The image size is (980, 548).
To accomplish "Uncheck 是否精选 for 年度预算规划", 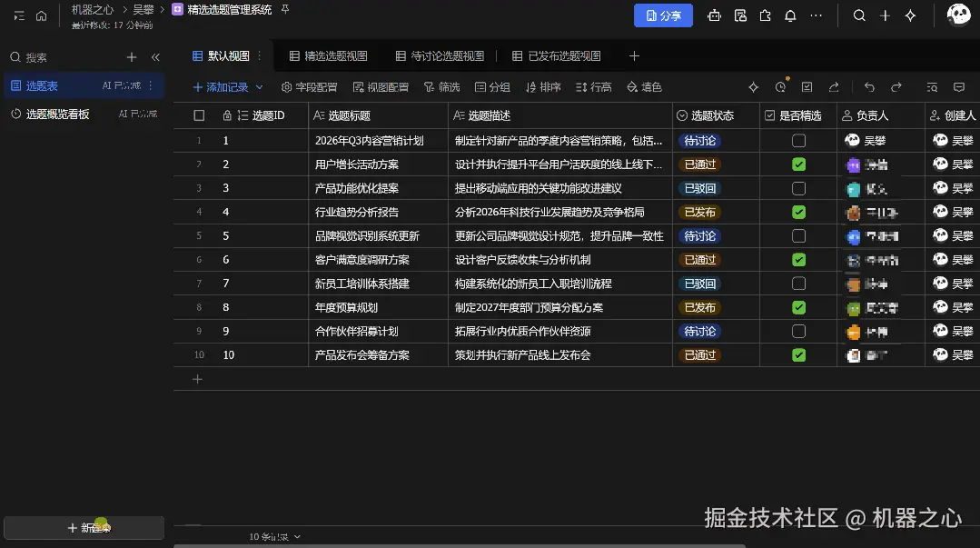I will click(798, 307).
